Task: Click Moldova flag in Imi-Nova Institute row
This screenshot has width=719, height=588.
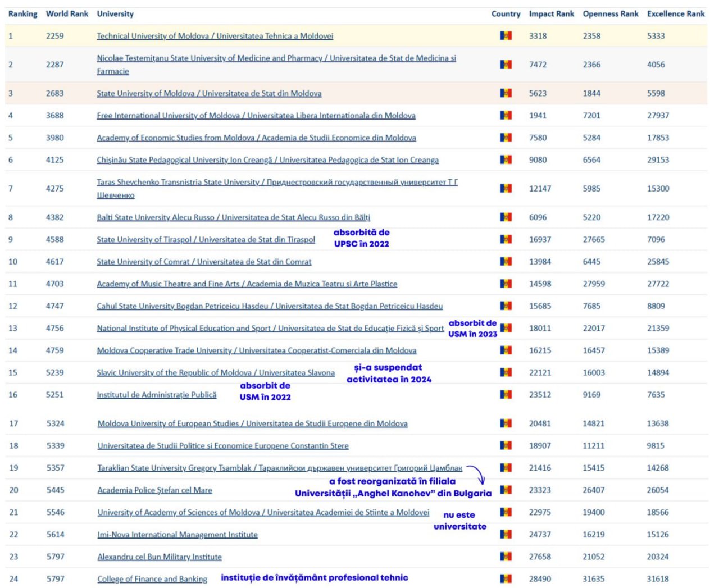Action: click(x=506, y=535)
